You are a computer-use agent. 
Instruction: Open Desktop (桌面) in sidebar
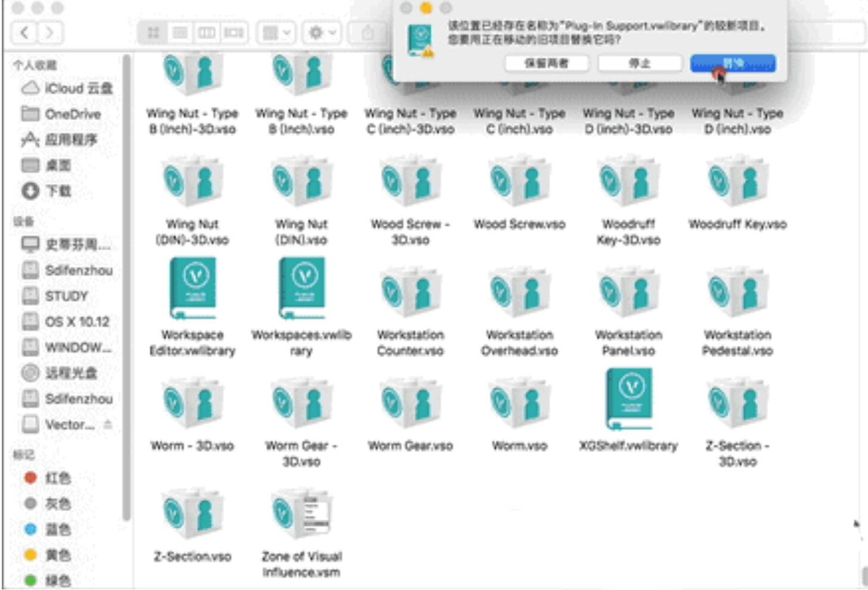click(x=46, y=166)
